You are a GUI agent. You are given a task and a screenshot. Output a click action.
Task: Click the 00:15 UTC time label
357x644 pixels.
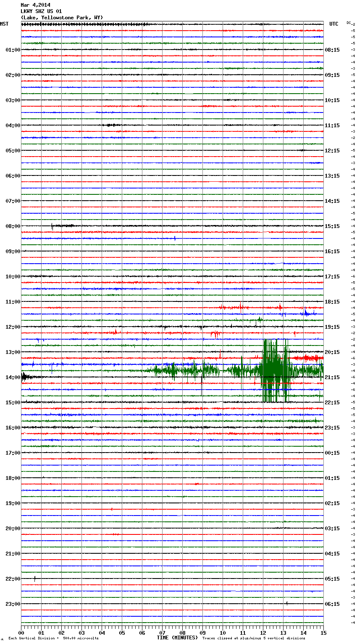point(332,453)
